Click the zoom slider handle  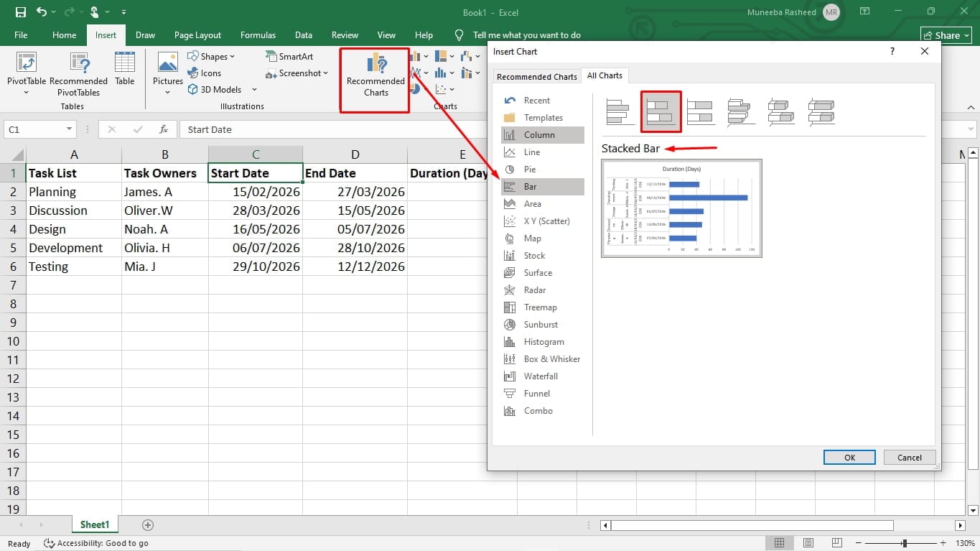tap(905, 544)
